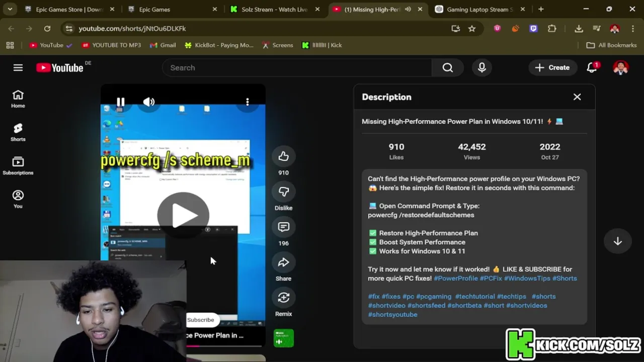
Task: Go to YouTube home via logo
Action: pos(60,68)
